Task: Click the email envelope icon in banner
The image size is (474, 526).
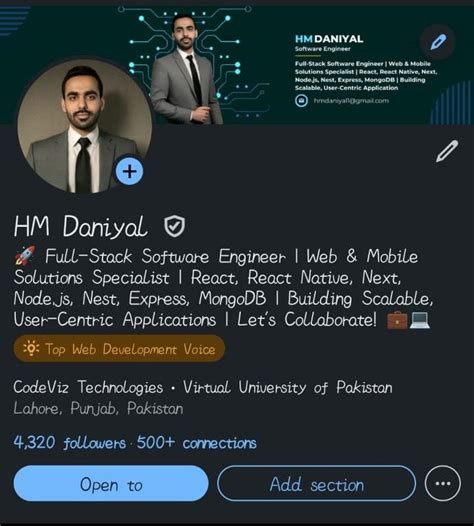Action: [301, 100]
